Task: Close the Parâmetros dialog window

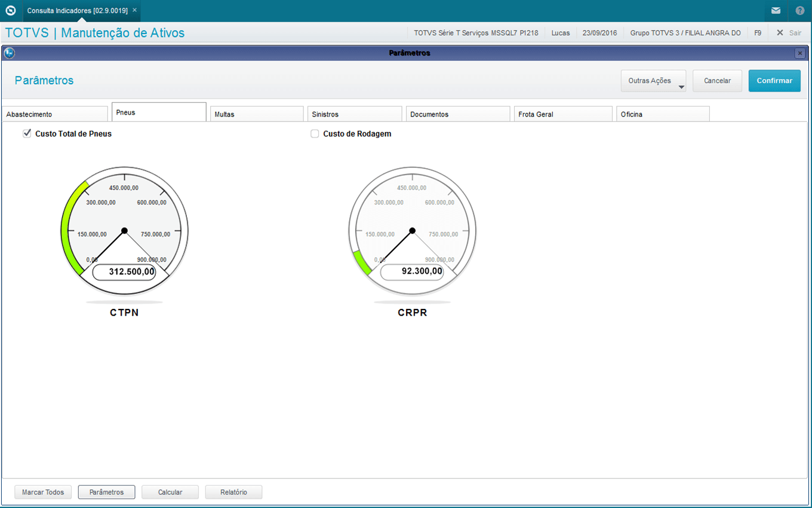Action: pos(799,53)
